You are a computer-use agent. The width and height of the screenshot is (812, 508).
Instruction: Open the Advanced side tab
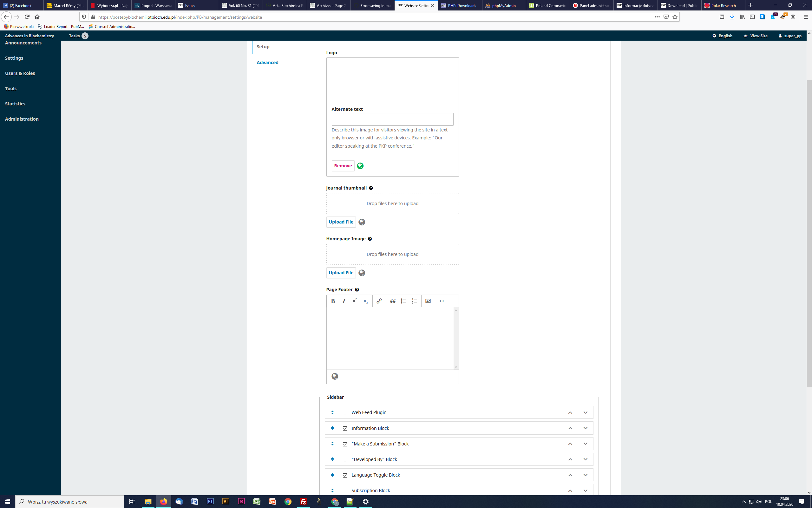coord(267,63)
